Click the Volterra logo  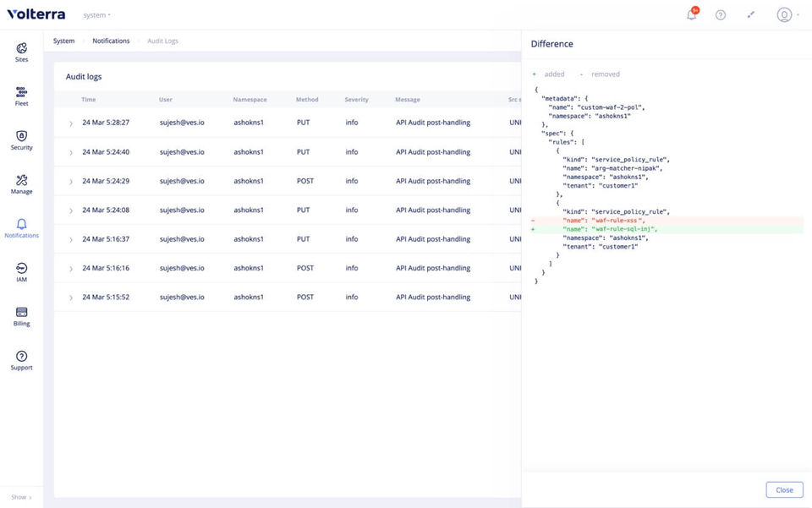(x=36, y=14)
